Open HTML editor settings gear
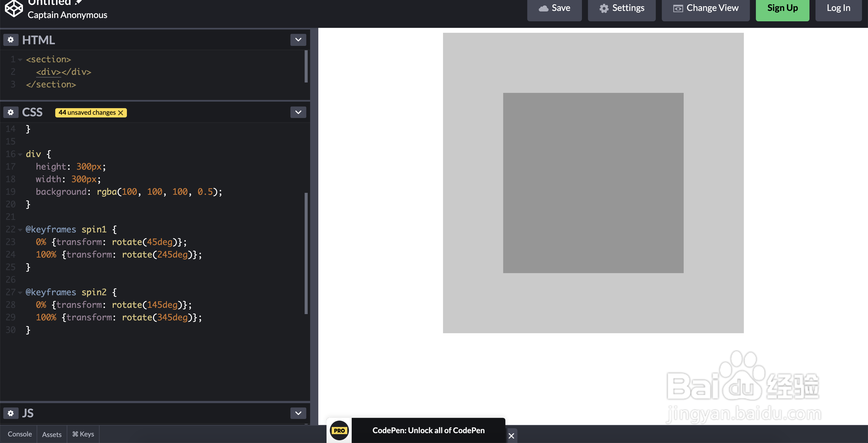This screenshot has width=868, height=443. click(11, 40)
